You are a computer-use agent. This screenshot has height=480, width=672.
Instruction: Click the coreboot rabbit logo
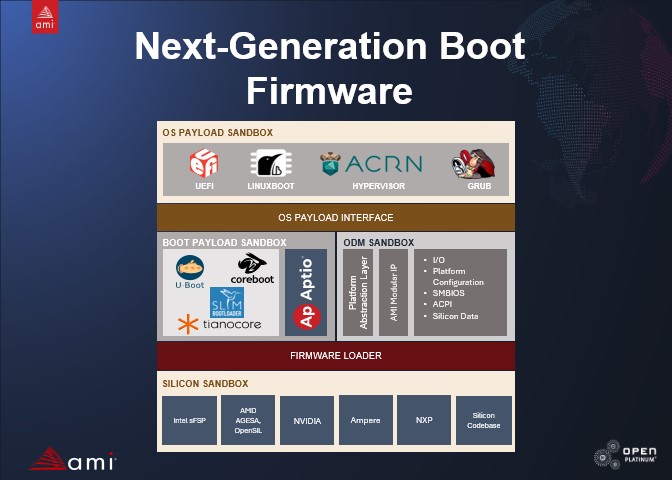coord(252,268)
